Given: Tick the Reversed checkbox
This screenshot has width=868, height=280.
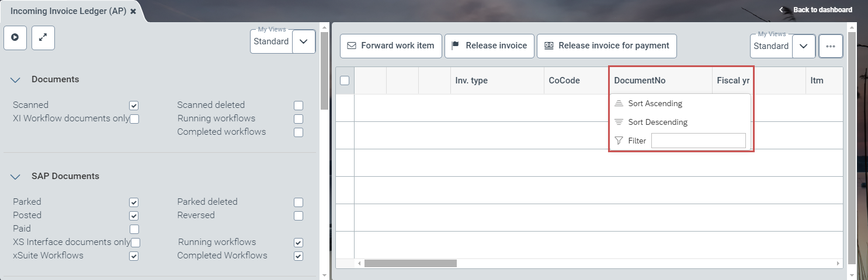Looking at the screenshot, I should point(298,216).
